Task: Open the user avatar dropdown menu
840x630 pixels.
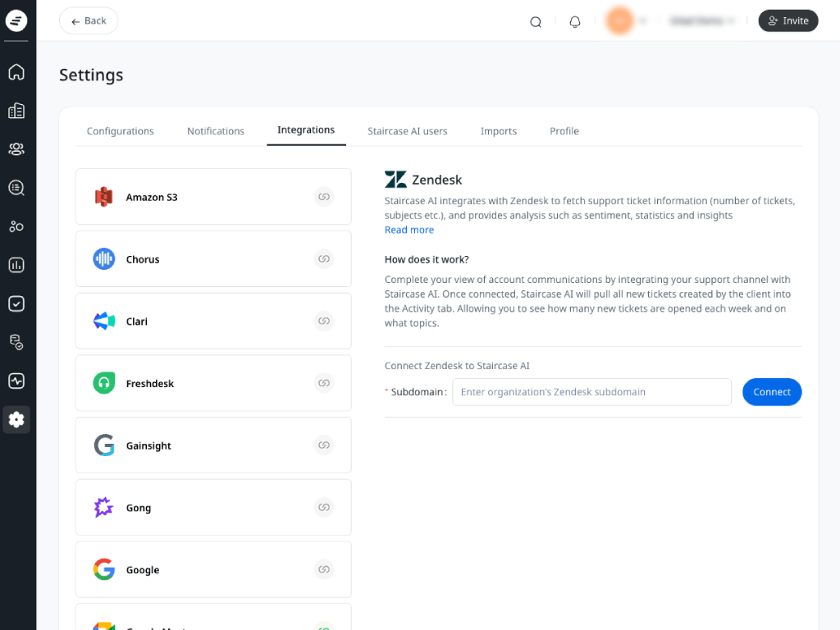Action: [x=625, y=21]
